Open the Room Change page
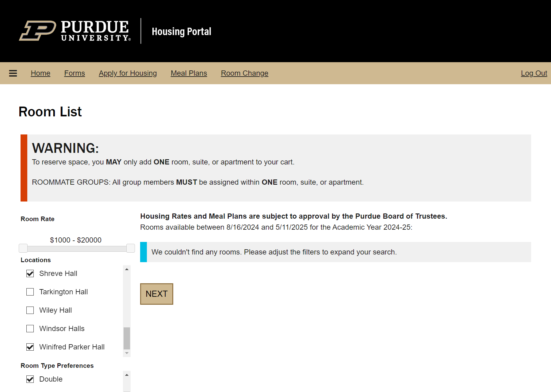 click(x=244, y=73)
